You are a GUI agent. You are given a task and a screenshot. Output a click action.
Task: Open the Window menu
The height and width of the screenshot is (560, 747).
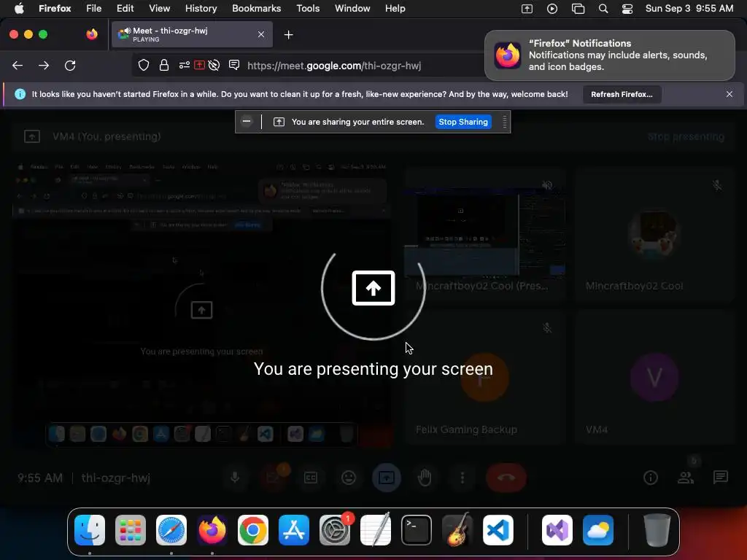(352, 9)
